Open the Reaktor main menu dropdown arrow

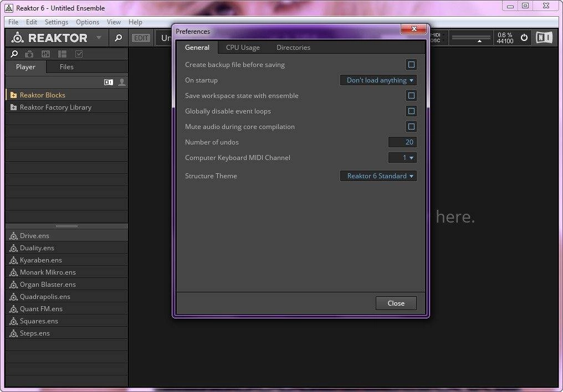(99, 37)
